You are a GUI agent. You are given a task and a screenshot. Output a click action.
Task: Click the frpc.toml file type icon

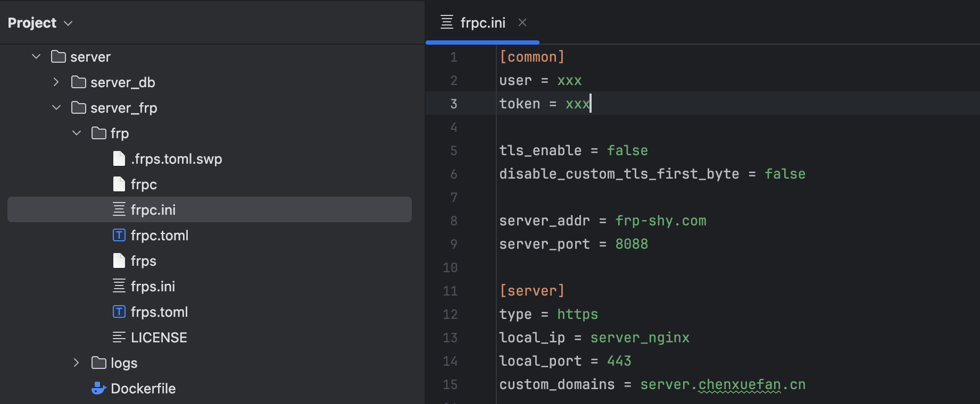click(x=119, y=235)
